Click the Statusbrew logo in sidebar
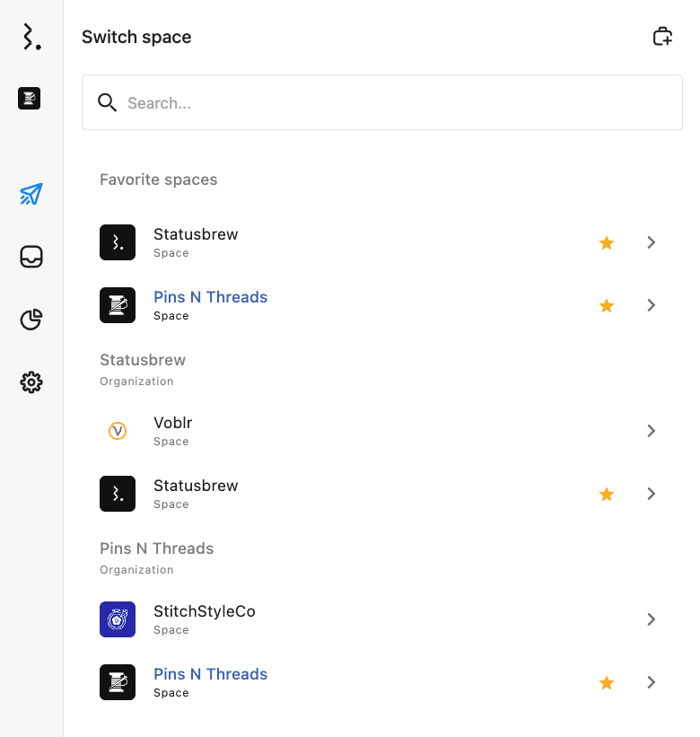Screen dimensions: 700x737 point(31,37)
